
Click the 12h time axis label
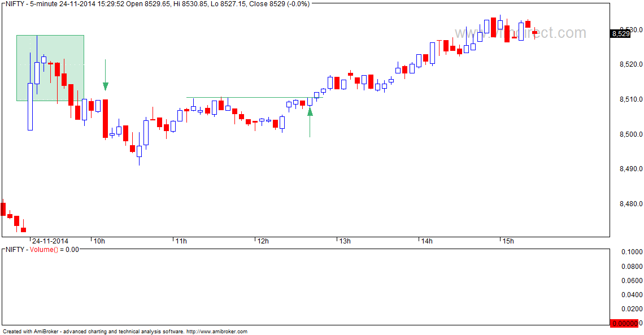click(263, 241)
